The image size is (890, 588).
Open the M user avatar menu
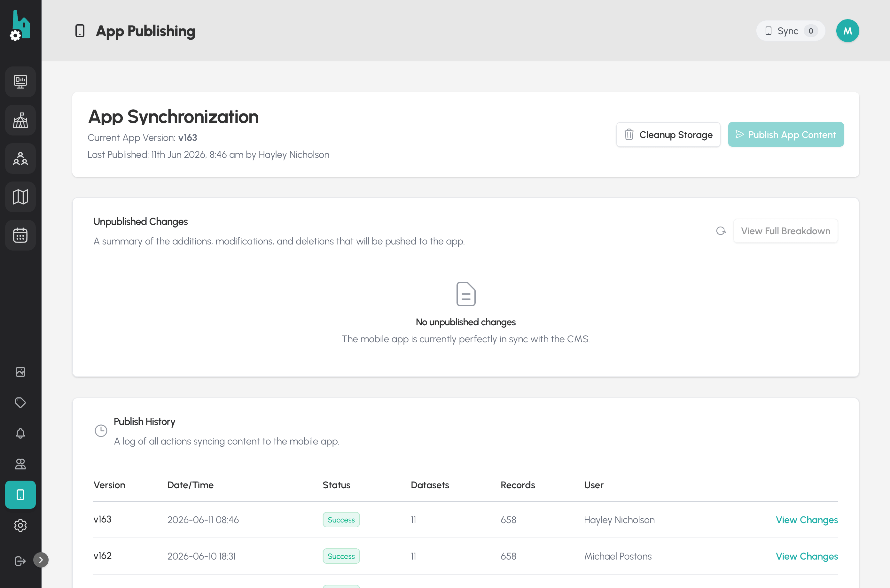pyautogui.click(x=847, y=31)
